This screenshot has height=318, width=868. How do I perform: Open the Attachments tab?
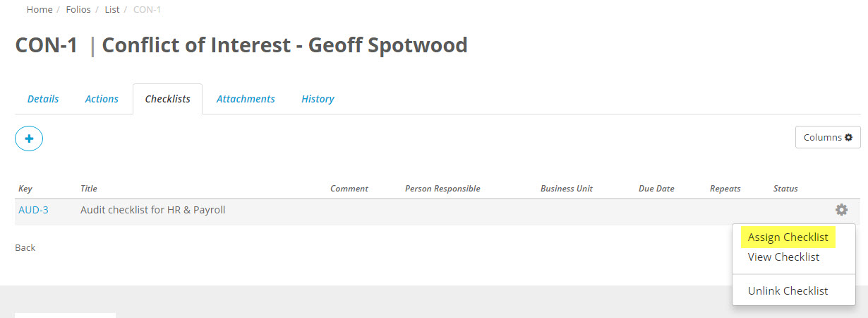coord(246,99)
